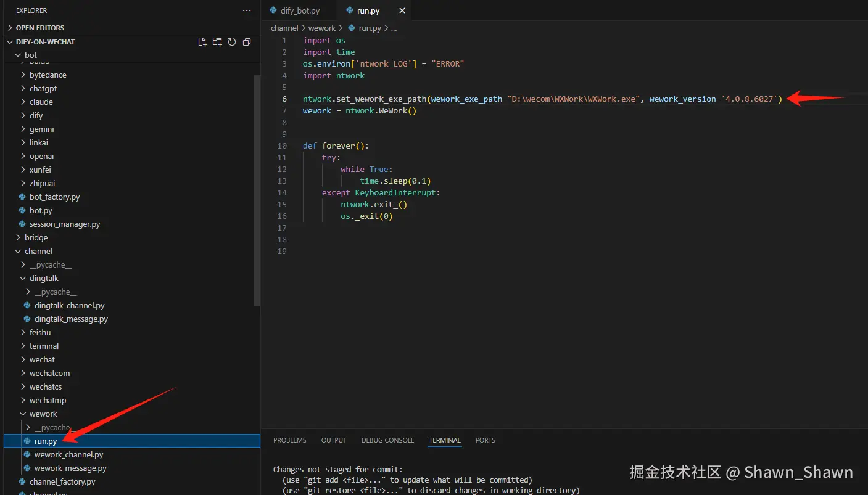Collapse the DIFY-ON-WECHAT root folder
Screen dimensions: 868x495
coord(45,42)
